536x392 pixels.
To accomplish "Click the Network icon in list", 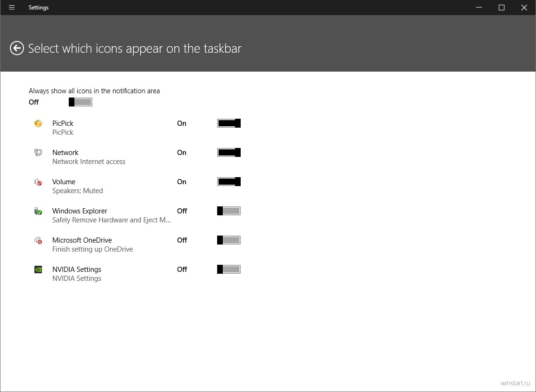I will click(38, 153).
